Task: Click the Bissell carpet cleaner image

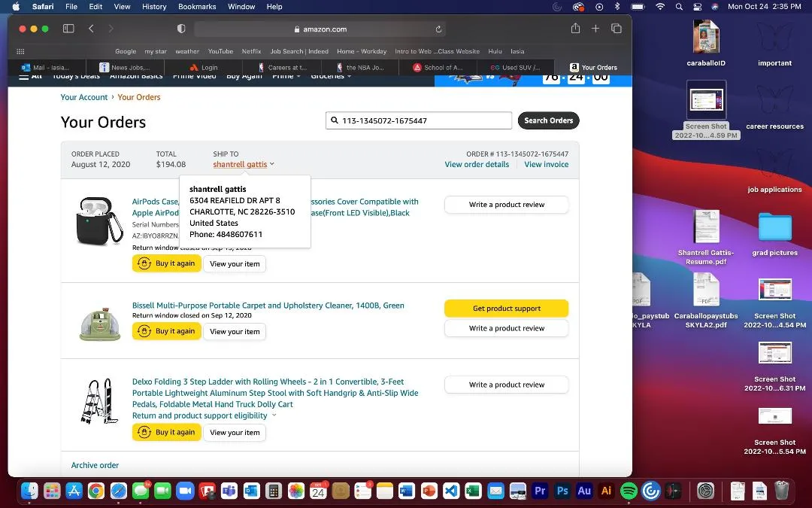Action: point(99,324)
